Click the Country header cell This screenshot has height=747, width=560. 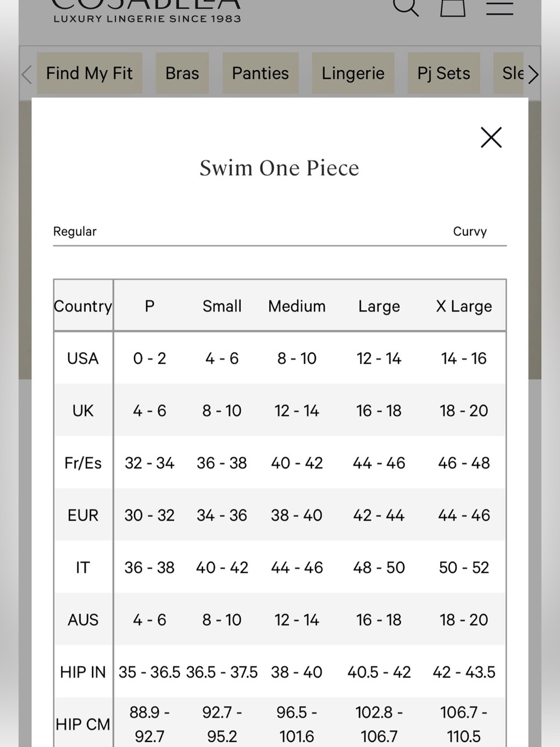click(x=83, y=306)
